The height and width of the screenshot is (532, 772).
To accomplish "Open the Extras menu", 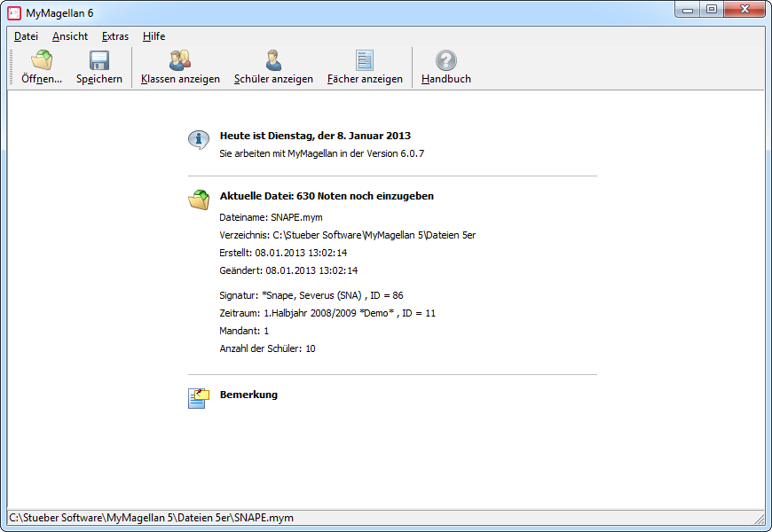I will [x=115, y=36].
